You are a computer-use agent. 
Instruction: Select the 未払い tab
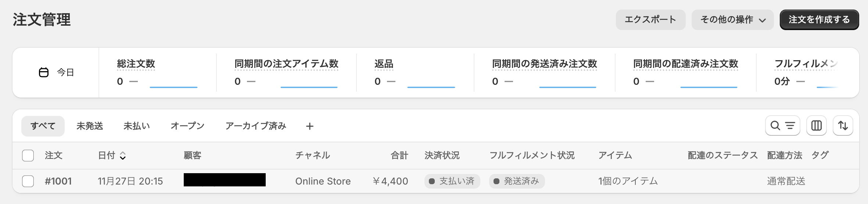137,126
